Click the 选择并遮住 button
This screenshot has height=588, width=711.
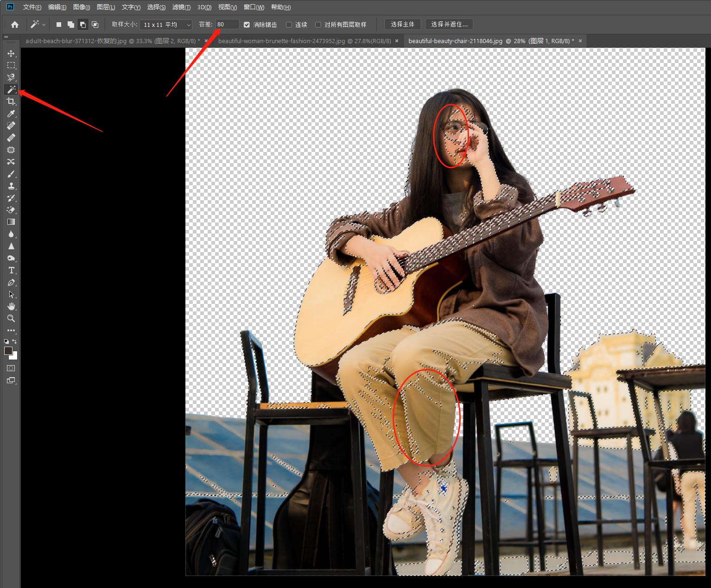point(449,25)
